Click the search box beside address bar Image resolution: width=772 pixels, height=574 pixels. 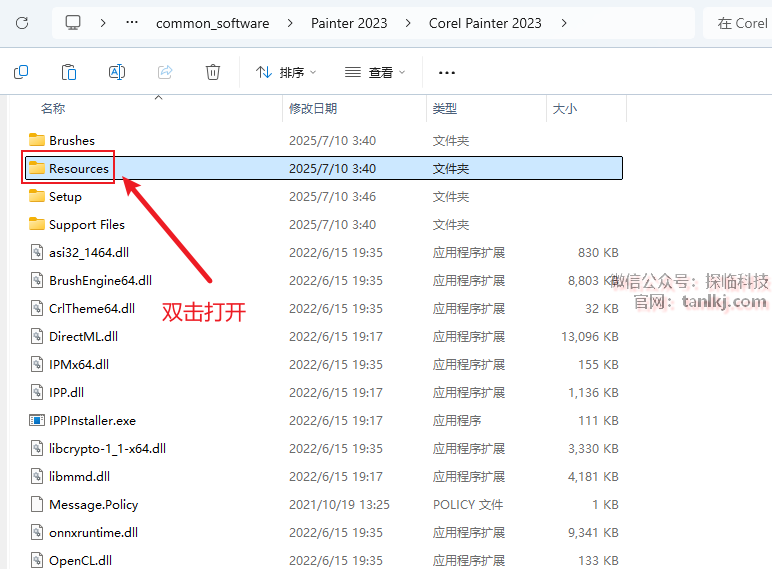click(x=738, y=23)
